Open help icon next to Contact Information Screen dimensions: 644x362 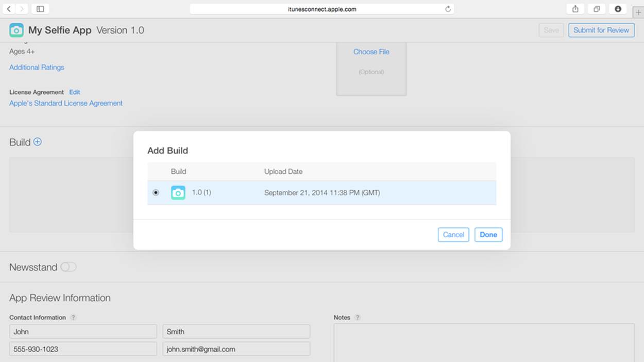(73, 318)
